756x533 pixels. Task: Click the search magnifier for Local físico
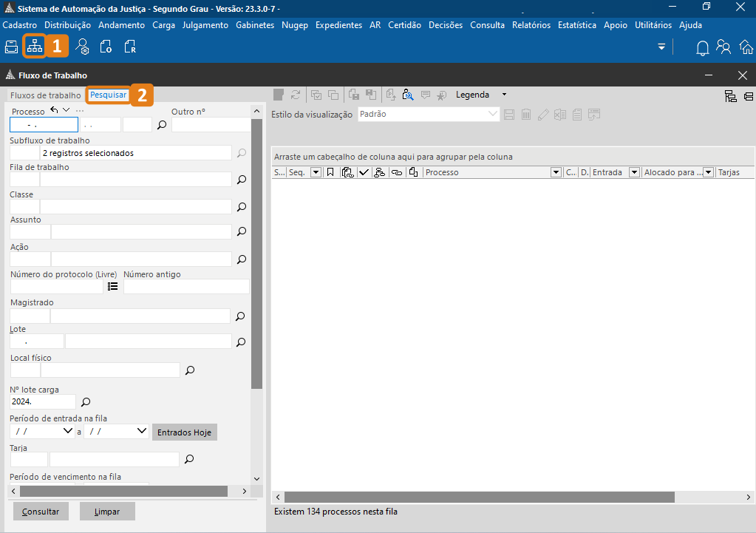(190, 370)
